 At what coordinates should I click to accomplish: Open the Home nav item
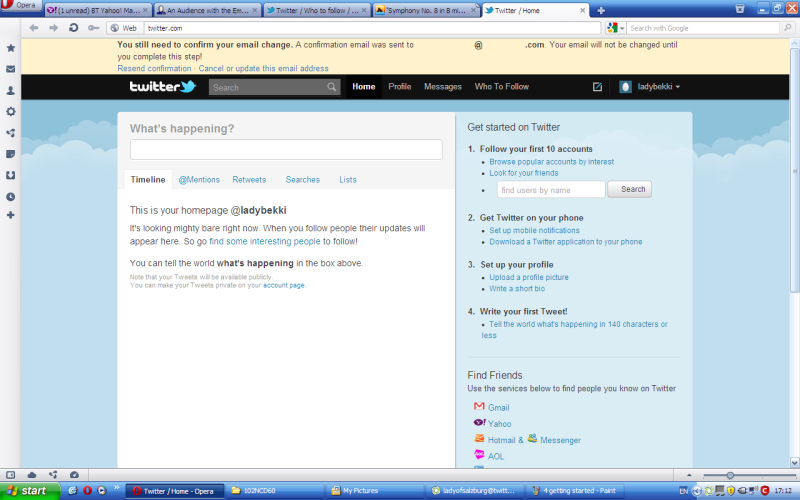363,87
